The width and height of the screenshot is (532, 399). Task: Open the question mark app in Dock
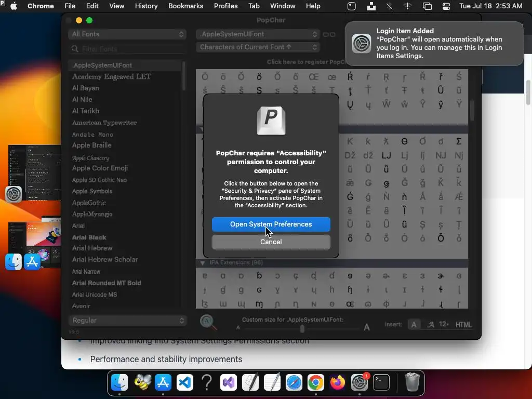point(207,382)
